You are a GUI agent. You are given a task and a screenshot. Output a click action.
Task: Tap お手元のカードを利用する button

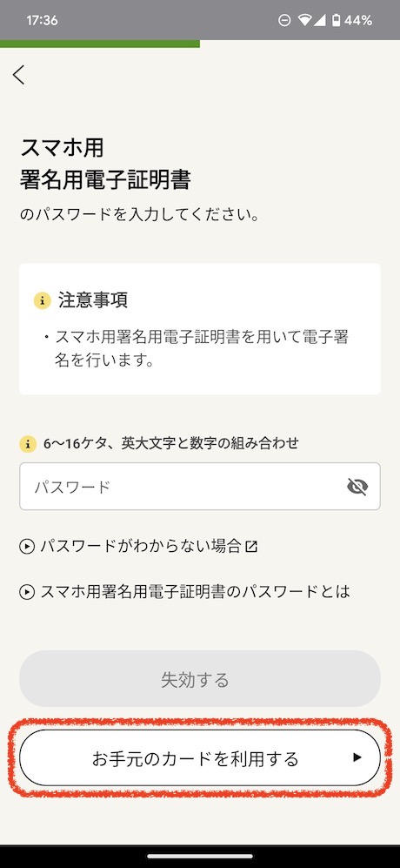[200, 757]
